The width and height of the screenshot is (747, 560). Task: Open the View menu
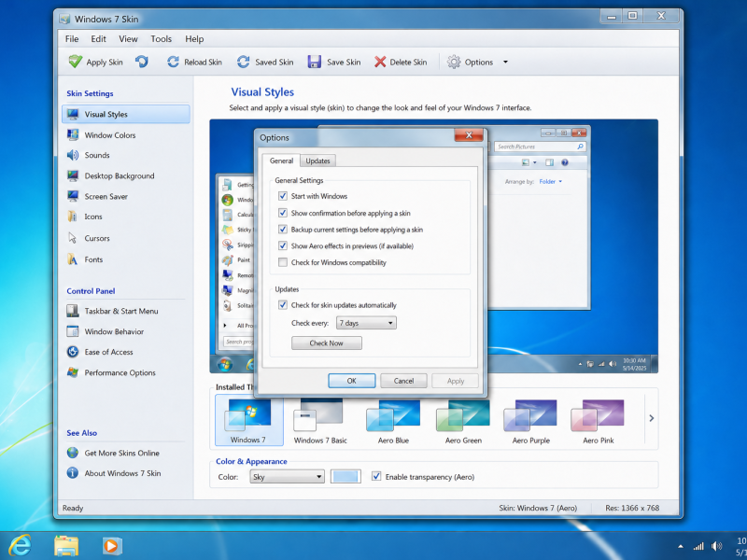coord(128,39)
